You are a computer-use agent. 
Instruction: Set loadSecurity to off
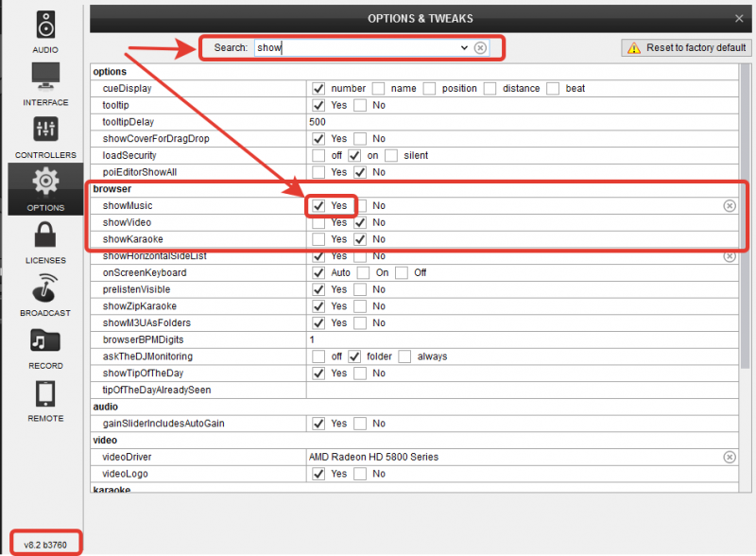[318, 155]
